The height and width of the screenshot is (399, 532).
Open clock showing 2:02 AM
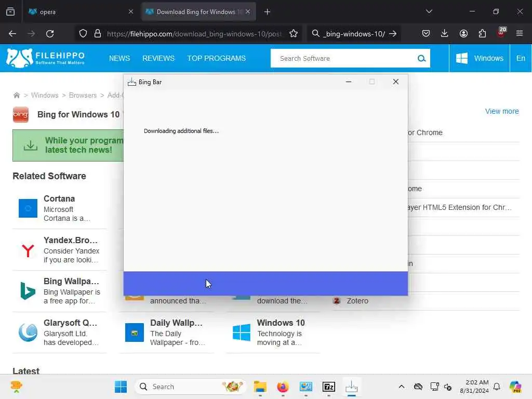(474, 387)
